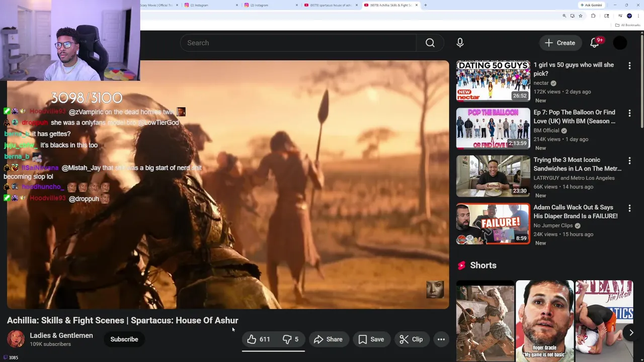Image resolution: width=644 pixels, height=362 pixels.
Task: Click 'Ep 7: Pop The Balloon Or Find Love' title
Action: click(574, 117)
